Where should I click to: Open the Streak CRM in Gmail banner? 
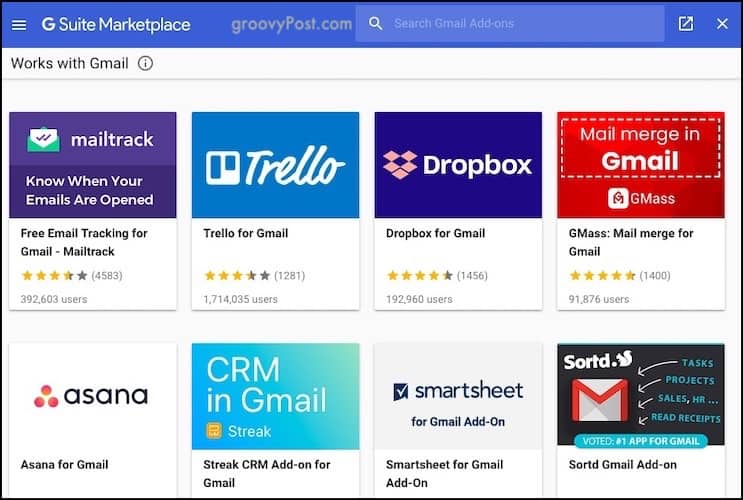(275, 396)
